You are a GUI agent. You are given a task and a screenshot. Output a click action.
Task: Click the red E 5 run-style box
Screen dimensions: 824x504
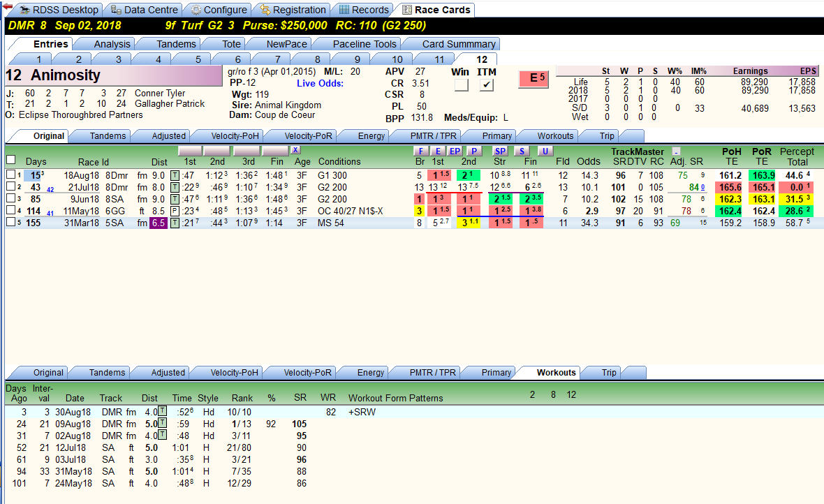(534, 79)
